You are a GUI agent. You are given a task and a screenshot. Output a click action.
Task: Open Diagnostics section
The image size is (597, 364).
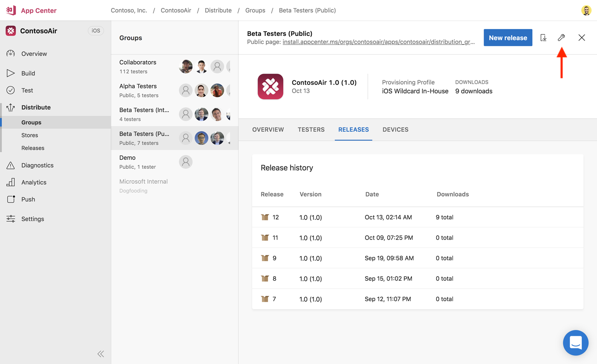37,165
